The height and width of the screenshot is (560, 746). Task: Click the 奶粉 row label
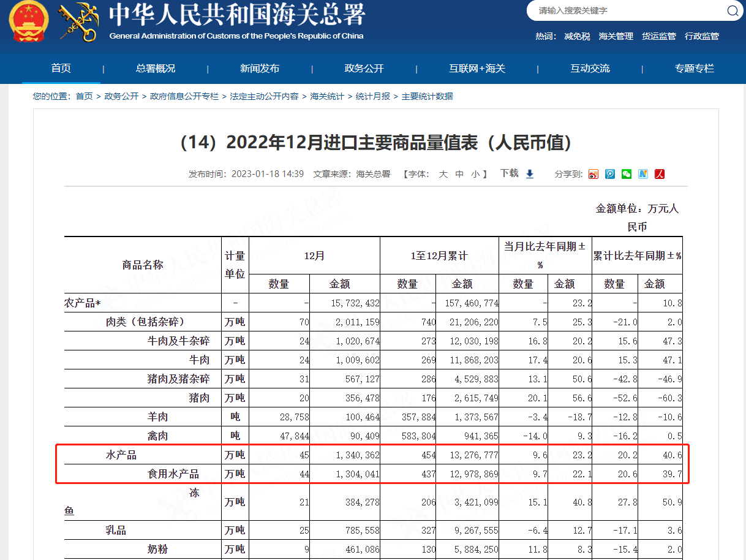(158, 550)
